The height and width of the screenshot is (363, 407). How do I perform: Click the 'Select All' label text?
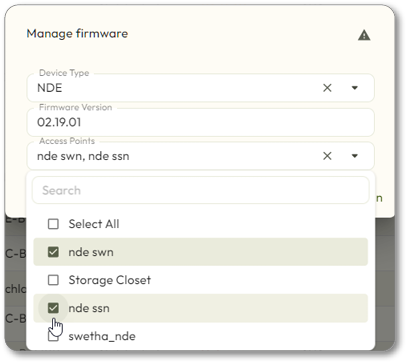[x=94, y=224]
